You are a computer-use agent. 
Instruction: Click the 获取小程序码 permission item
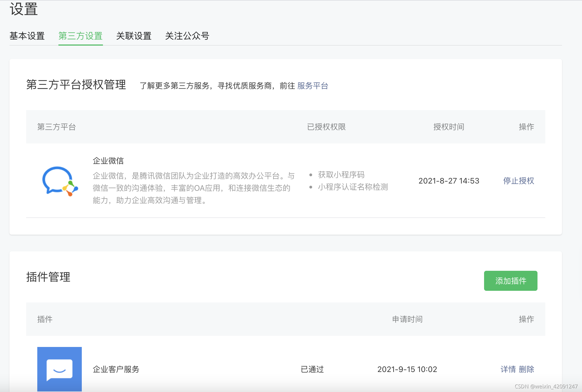(x=341, y=175)
